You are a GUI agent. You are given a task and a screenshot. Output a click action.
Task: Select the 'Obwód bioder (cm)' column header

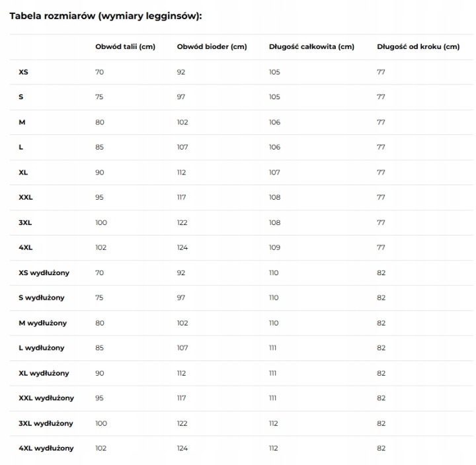(x=212, y=47)
